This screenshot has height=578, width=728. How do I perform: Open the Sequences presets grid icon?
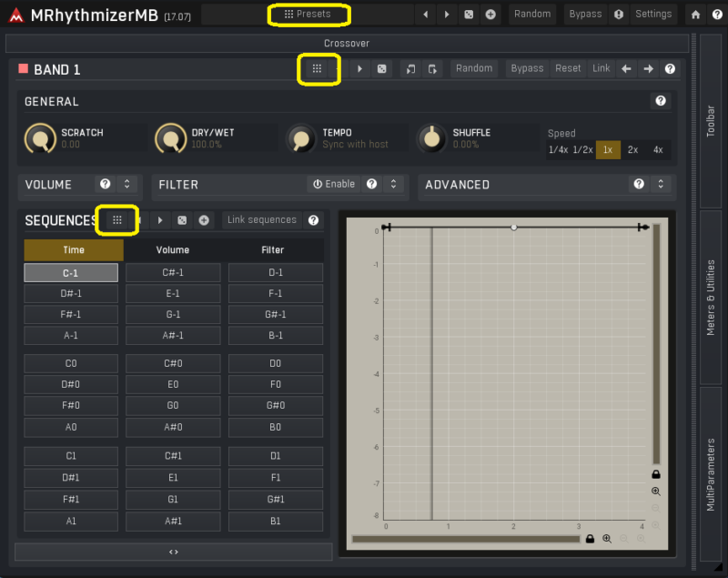click(116, 220)
